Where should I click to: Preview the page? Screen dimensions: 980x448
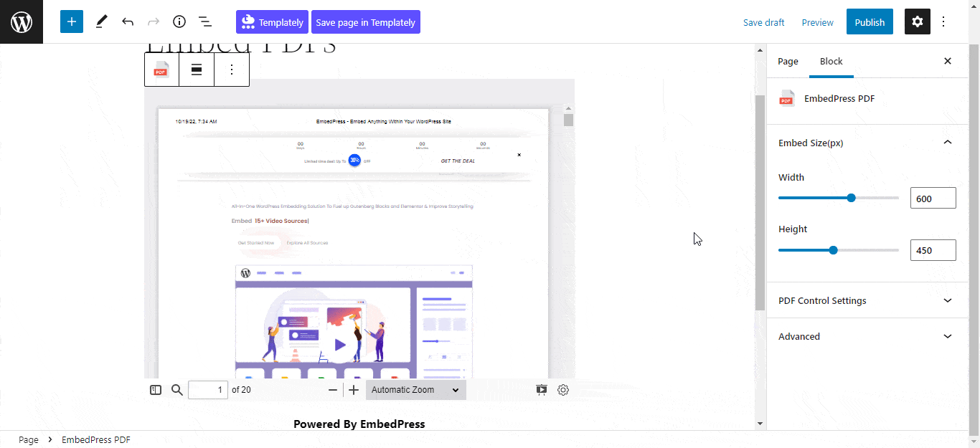(818, 22)
